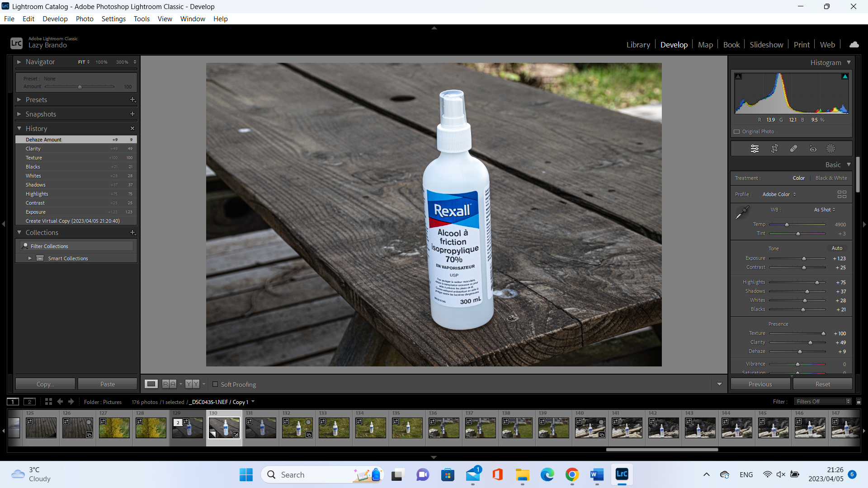Switch treatment to Black & White
The image size is (868, 488).
[x=831, y=178]
